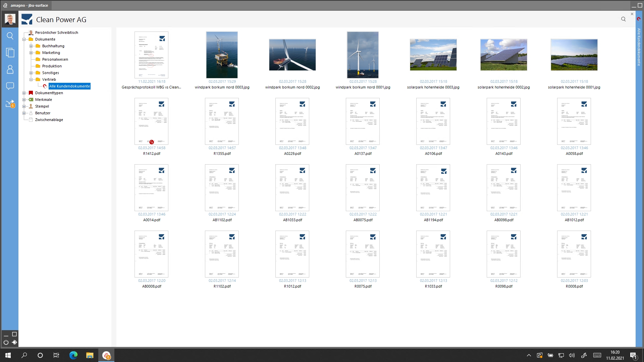Click the magnifier icon at top right
644x362 pixels.
623,19
